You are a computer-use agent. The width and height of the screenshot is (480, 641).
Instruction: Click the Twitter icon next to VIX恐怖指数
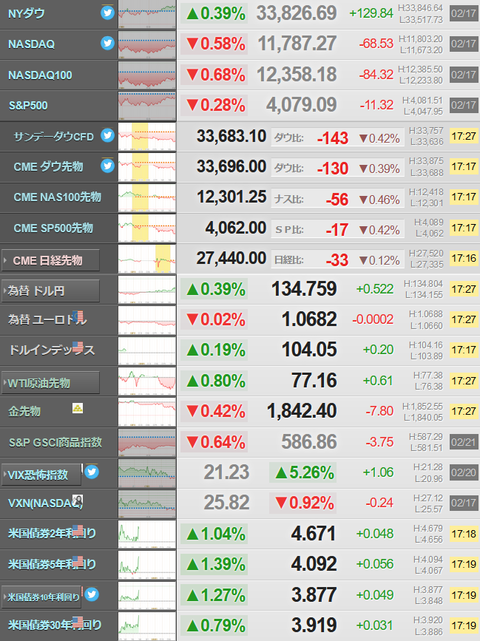(x=92, y=472)
